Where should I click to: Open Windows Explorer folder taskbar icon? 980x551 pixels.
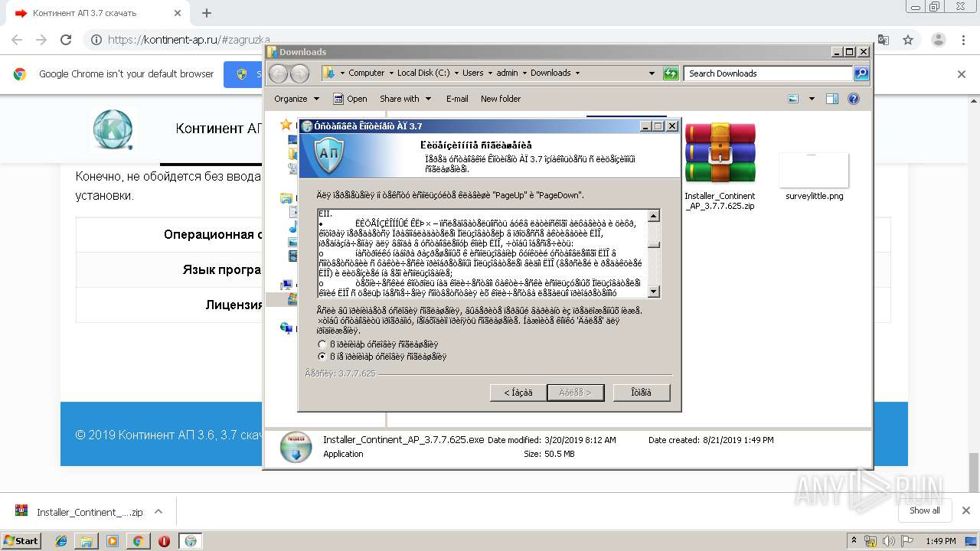87,541
